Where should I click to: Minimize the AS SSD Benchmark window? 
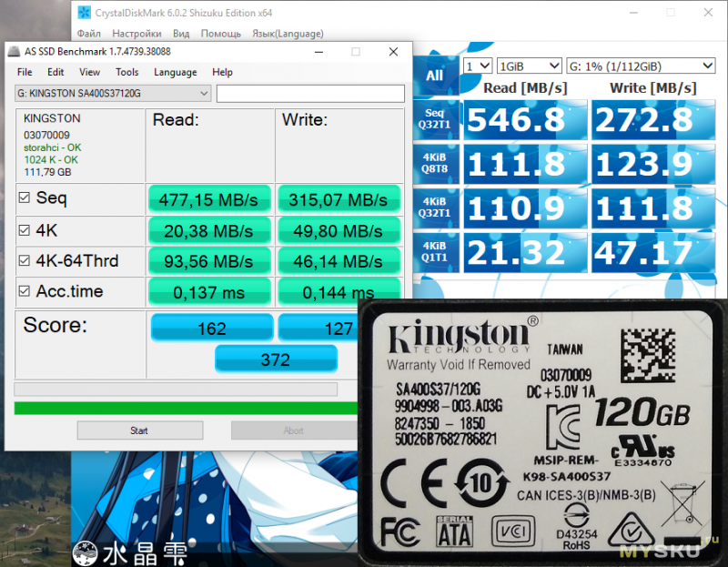(319, 52)
